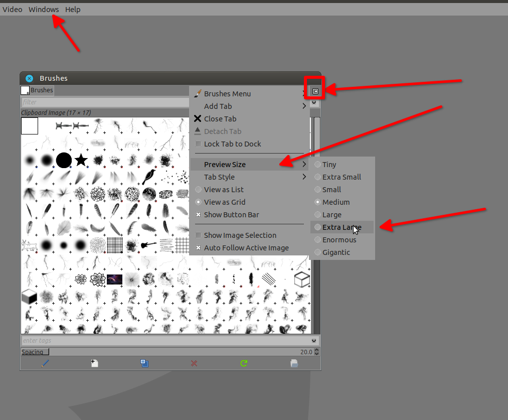The width and height of the screenshot is (508, 420).
Task: Select Medium preview size
Action: tap(342, 202)
